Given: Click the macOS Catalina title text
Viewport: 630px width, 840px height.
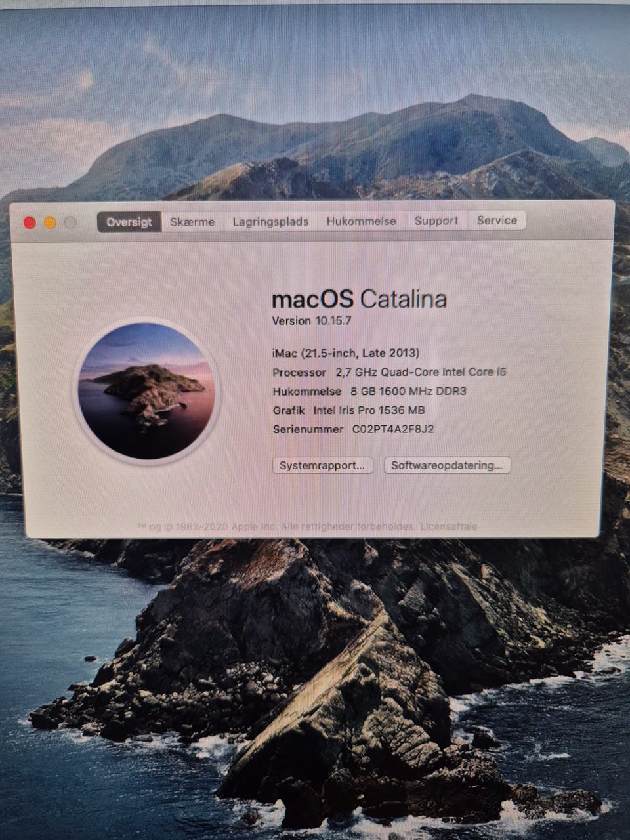Looking at the screenshot, I should click(359, 299).
